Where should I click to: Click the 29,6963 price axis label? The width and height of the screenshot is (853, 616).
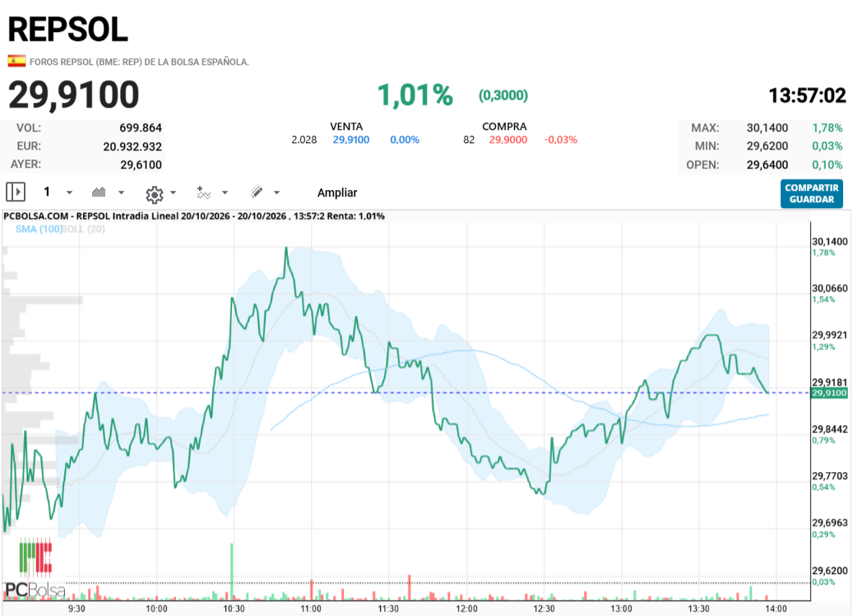(x=830, y=522)
